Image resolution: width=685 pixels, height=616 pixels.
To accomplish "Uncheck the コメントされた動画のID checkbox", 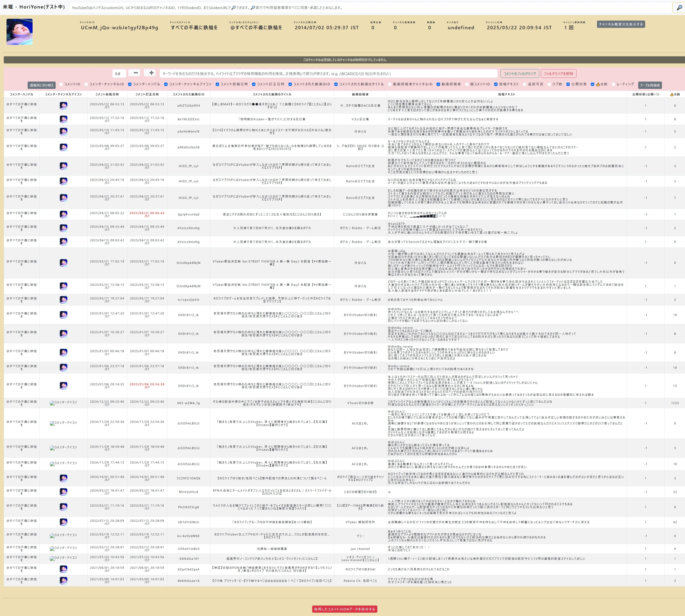I will [290, 84].
